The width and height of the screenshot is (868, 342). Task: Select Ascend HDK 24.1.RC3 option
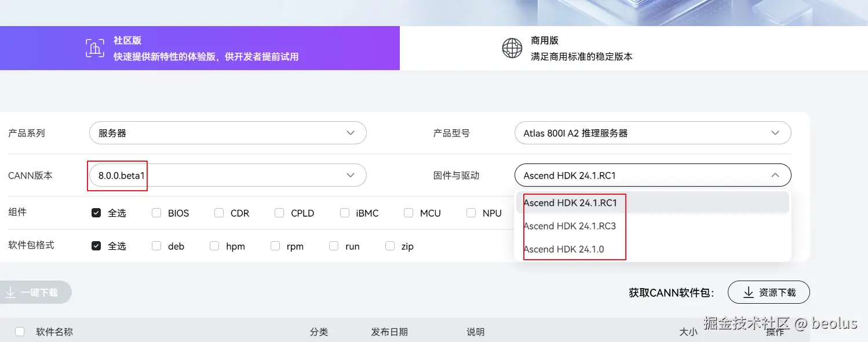coord(570,226)
